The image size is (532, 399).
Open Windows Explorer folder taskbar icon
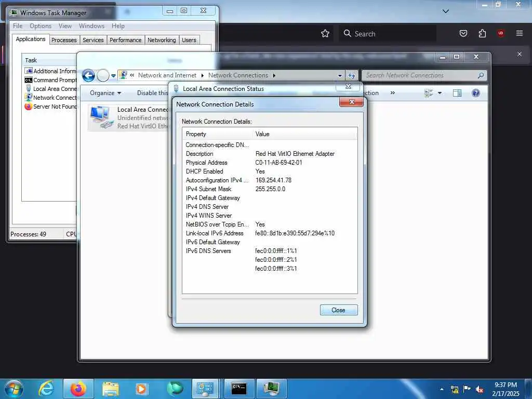click(110, 389)
